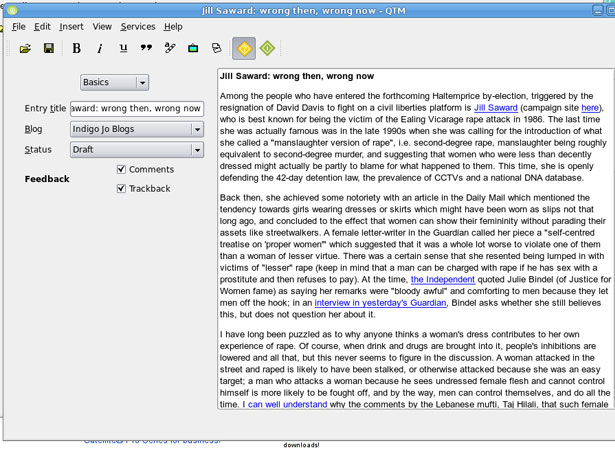Insert blockquote using quote marks icon
The height and width of the screenshot is (450, 615).
click(x=146, y=48)
